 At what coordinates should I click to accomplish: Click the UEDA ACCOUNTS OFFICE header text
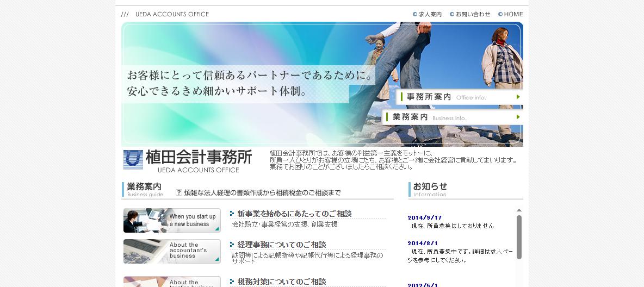coord(172,14)
